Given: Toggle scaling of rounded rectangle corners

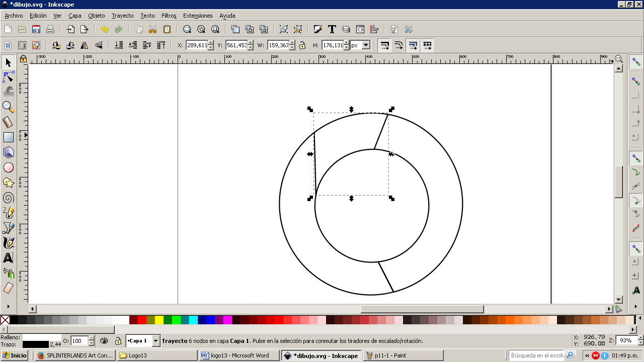Looking at the screenshot, I should (398, 45).
